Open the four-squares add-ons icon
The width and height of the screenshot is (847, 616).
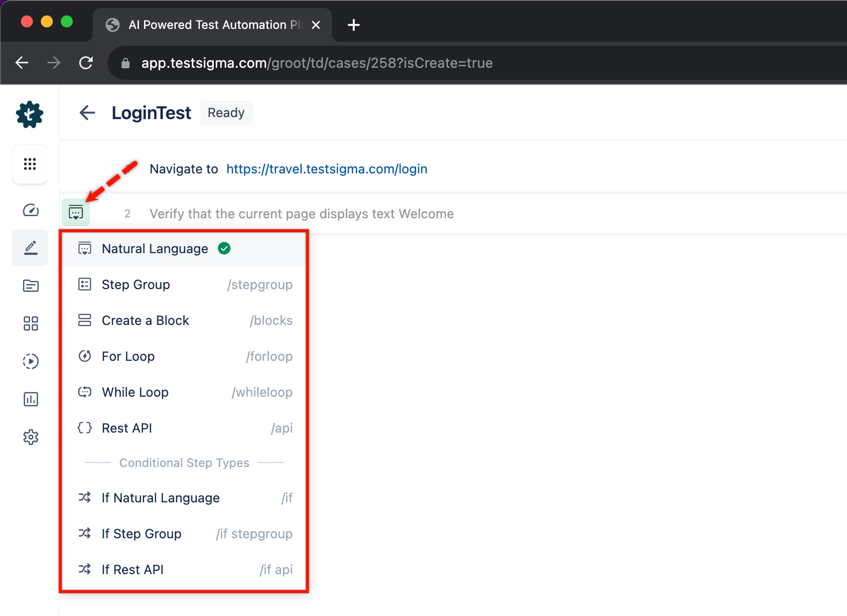pos(31,323)
